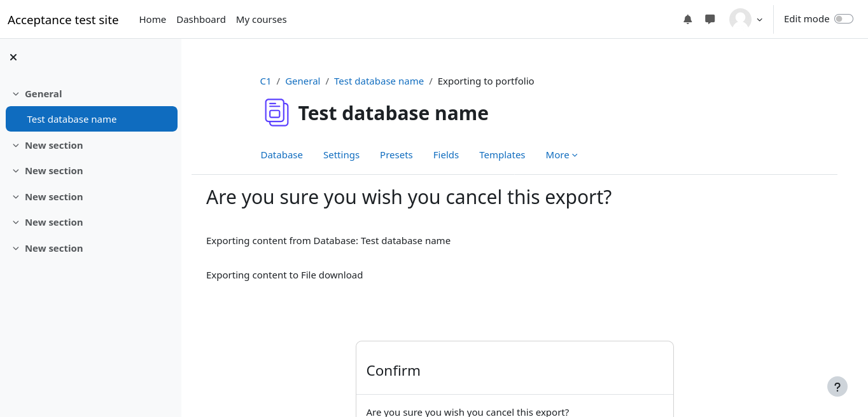Open the help question mark button
The width and height of the screenshot is (868, 417).
coord(837,386)
